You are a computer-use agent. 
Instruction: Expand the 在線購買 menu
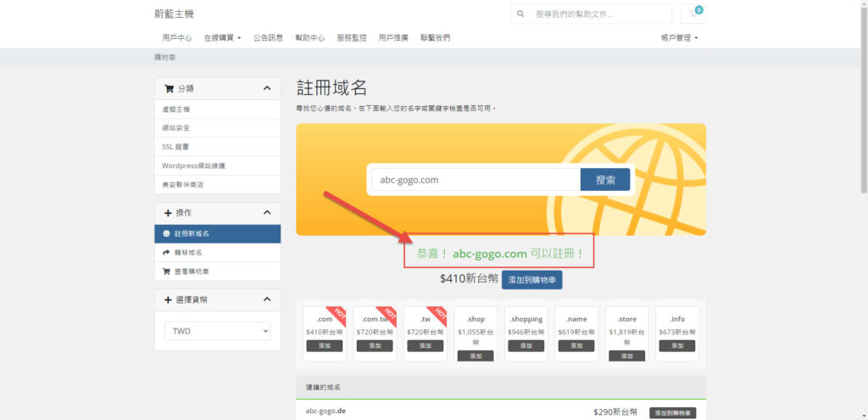pos(222,38)
